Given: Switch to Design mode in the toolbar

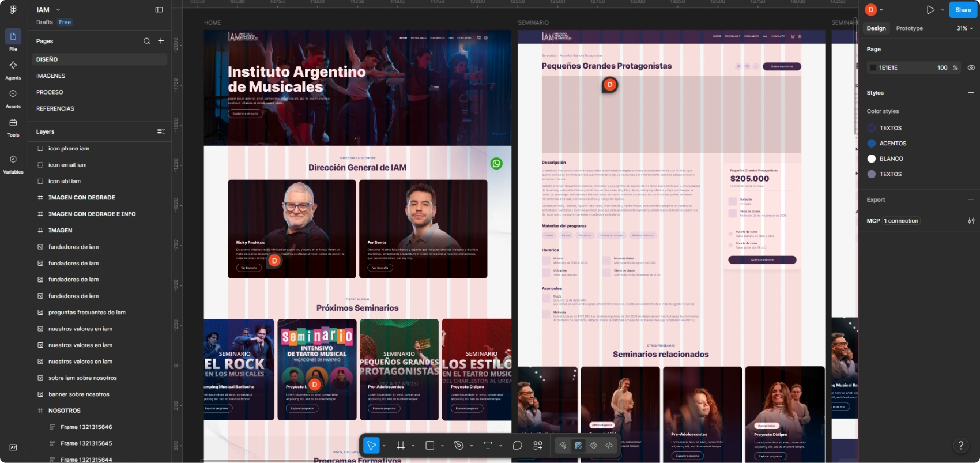Looking at the screenshot, I should coord(578,445).
